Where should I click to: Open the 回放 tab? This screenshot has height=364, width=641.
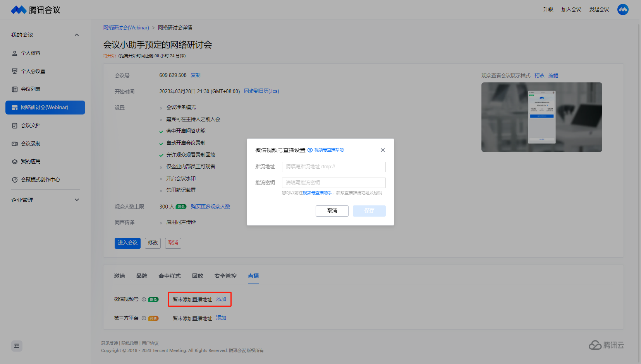[x=198, y=276]
